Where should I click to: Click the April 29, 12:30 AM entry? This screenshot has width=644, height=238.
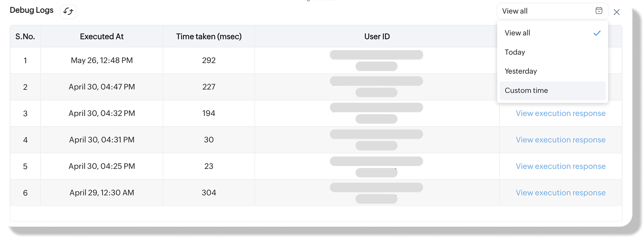pos(101,193)
